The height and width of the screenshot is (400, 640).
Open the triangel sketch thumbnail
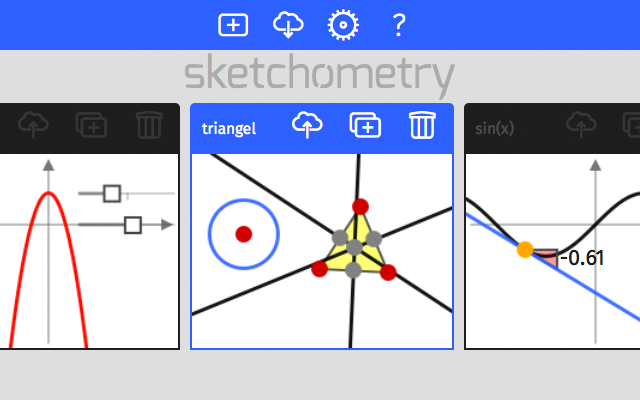point(322,251)
